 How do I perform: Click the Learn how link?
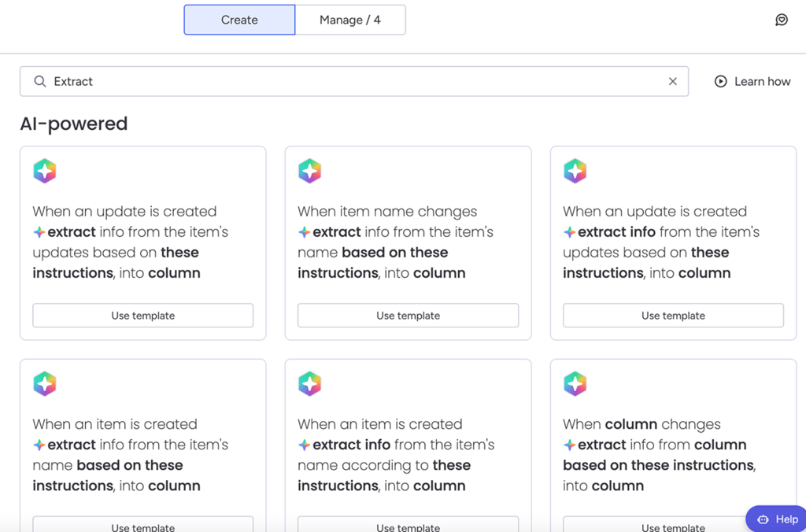760,81
